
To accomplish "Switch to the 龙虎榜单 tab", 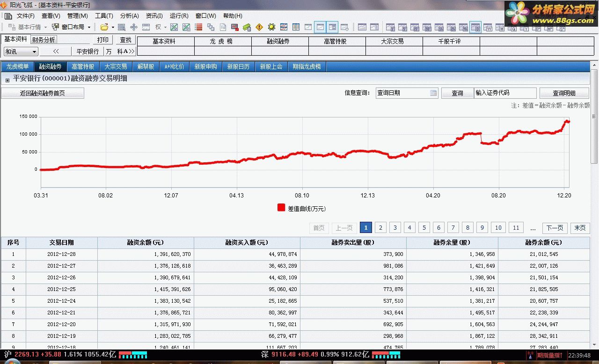I will [17, 66].
